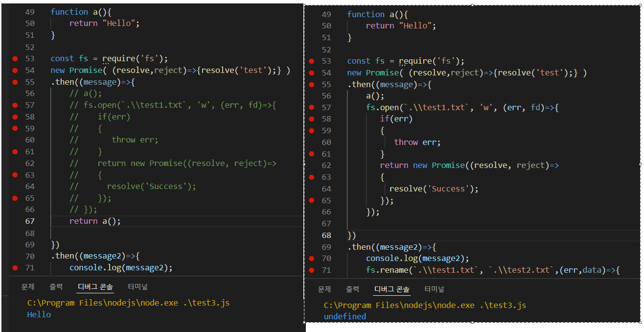
Task: Remove breakpoint on line 55 in left editor
Action: coord(15,82)
